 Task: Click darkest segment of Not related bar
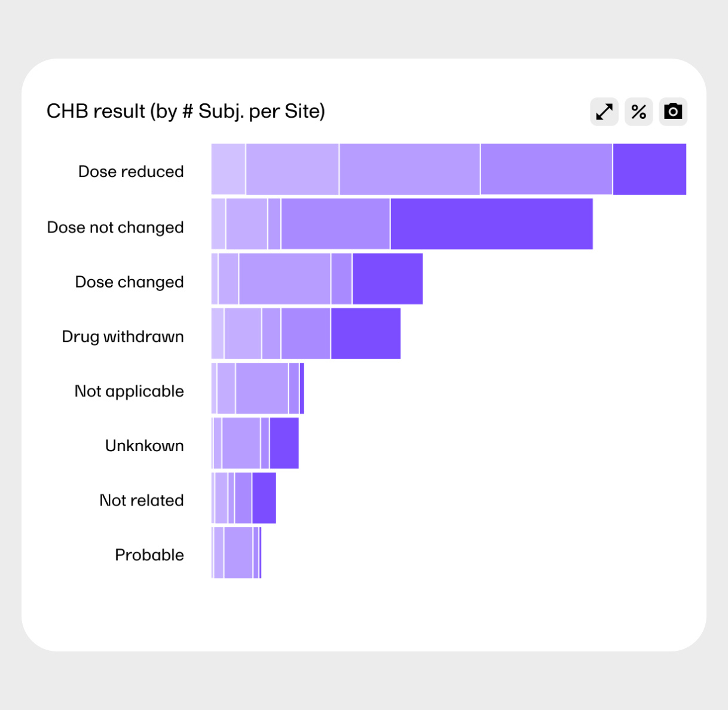pyautogui.click(x=264, y=498)
